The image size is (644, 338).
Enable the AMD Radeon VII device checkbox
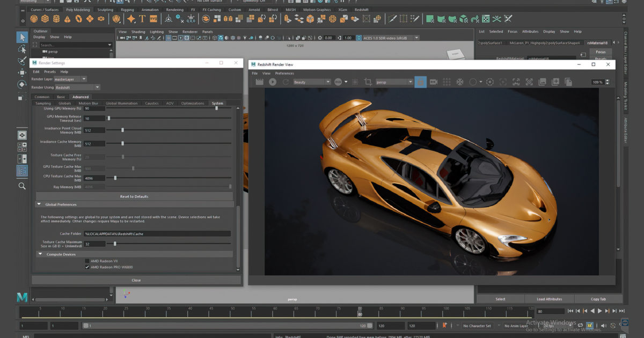click(x=87, y=261)
